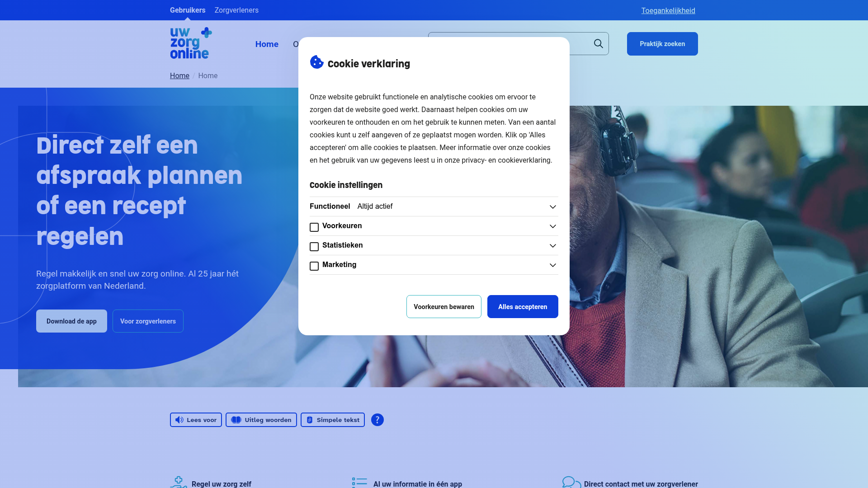Image resolution: width=868 pixels, height=488 pixels.
Task: Open the Home navigation menu item
Action: tap(267, 44)
